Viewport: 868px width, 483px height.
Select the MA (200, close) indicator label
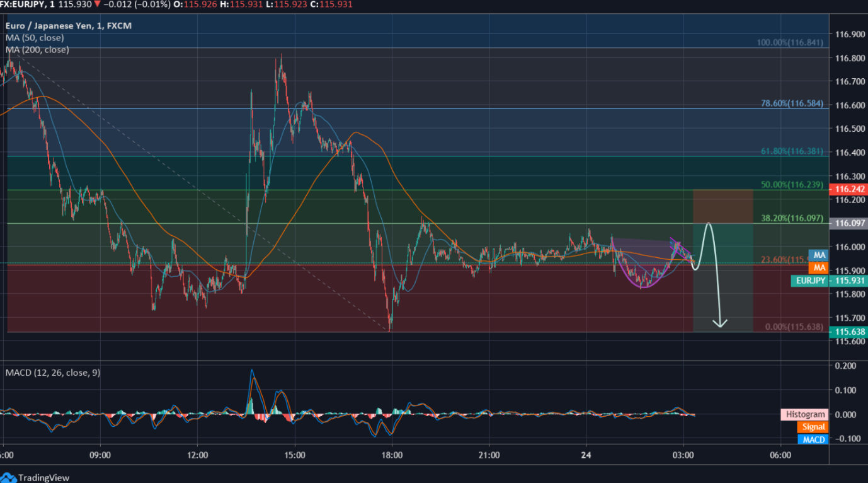coord(37,49)
